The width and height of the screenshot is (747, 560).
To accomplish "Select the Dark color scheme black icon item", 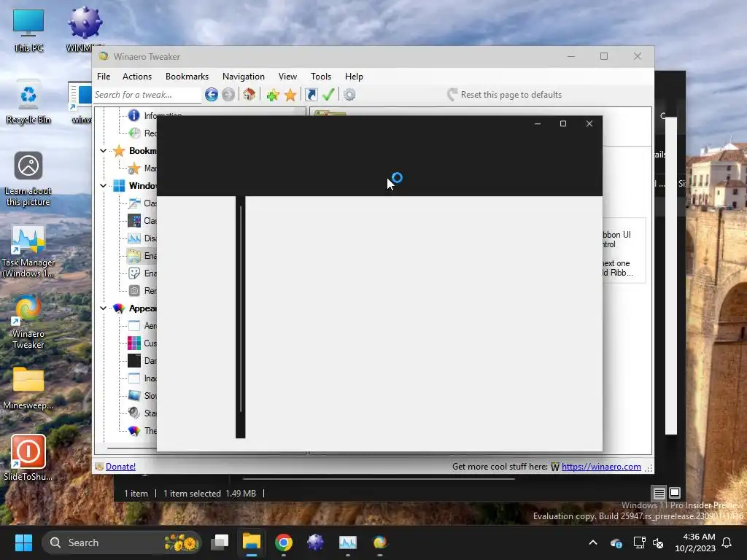I will click(x=134, y=360).
